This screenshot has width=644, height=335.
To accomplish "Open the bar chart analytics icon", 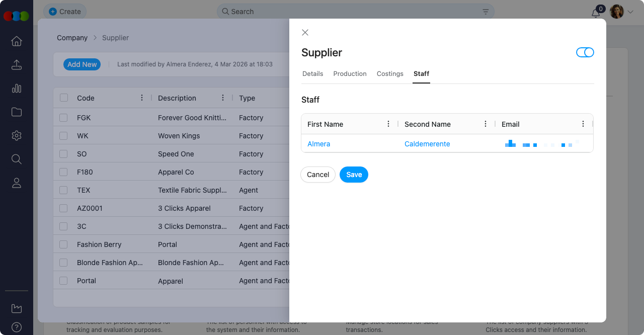I will [17, 89].
